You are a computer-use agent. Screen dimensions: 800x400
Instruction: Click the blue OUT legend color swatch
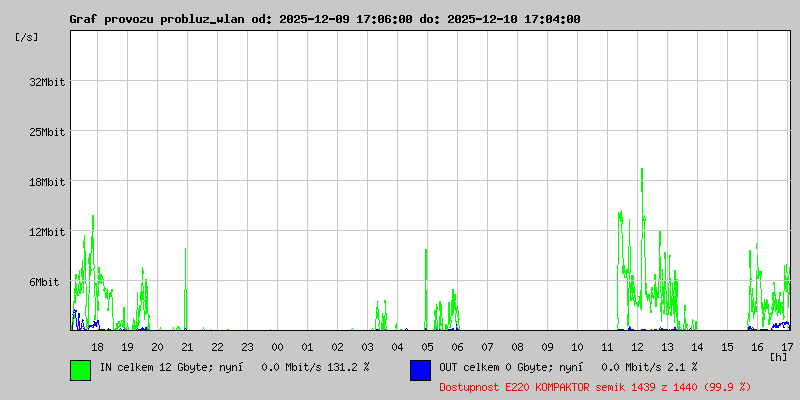click(x=420, y=370)
